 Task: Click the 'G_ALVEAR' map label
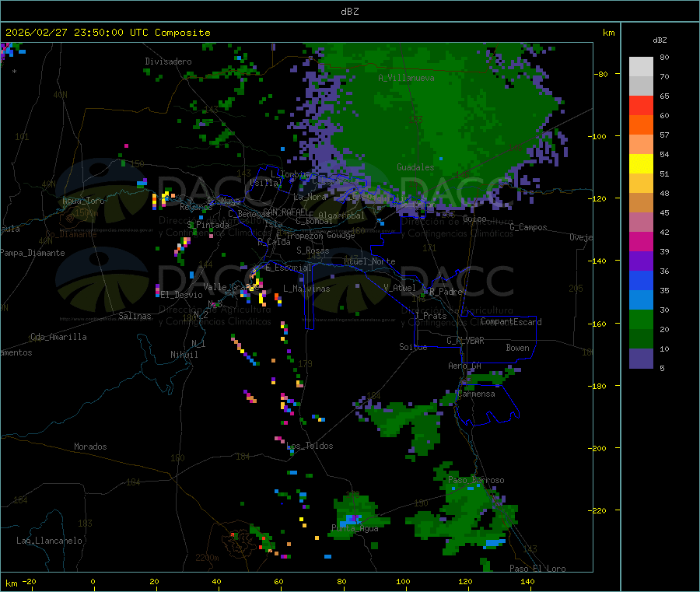pos(465,341)
